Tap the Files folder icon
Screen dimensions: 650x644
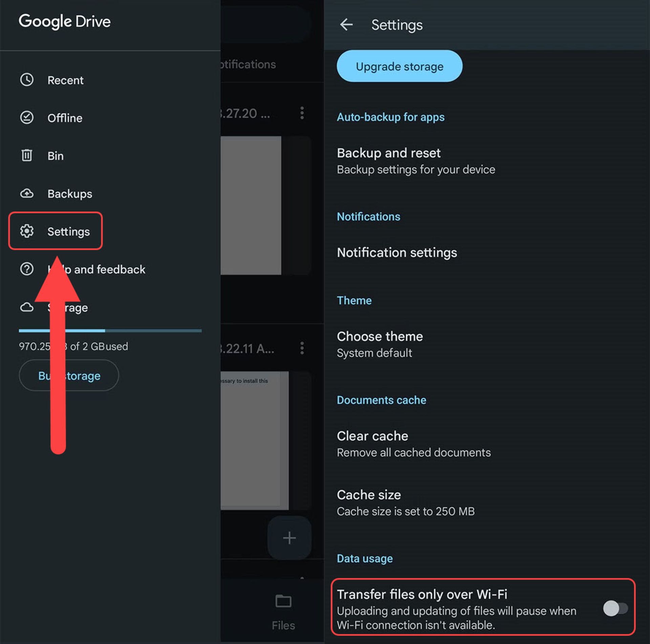283,602
